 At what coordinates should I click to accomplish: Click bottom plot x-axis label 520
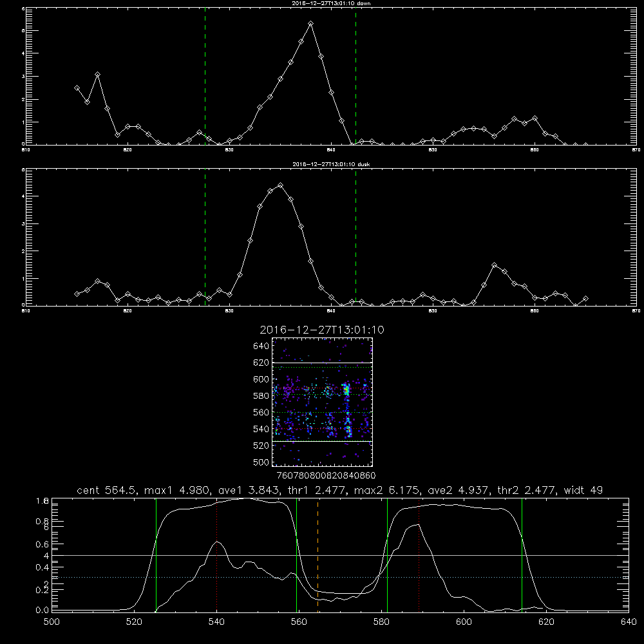[134, 622]
